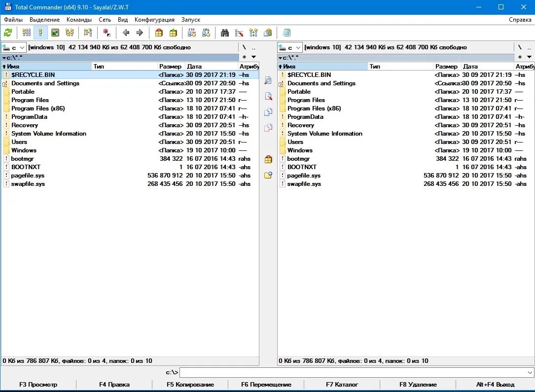Open the synchronize directories icon
Viewport: 535px width, 392px height.
click(x=253, y=33)
